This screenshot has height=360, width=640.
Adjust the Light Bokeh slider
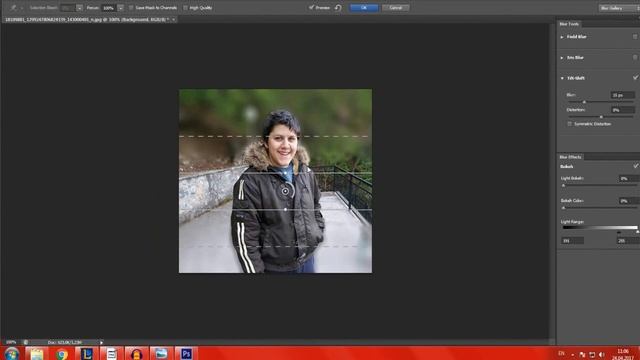pos(563,186)
